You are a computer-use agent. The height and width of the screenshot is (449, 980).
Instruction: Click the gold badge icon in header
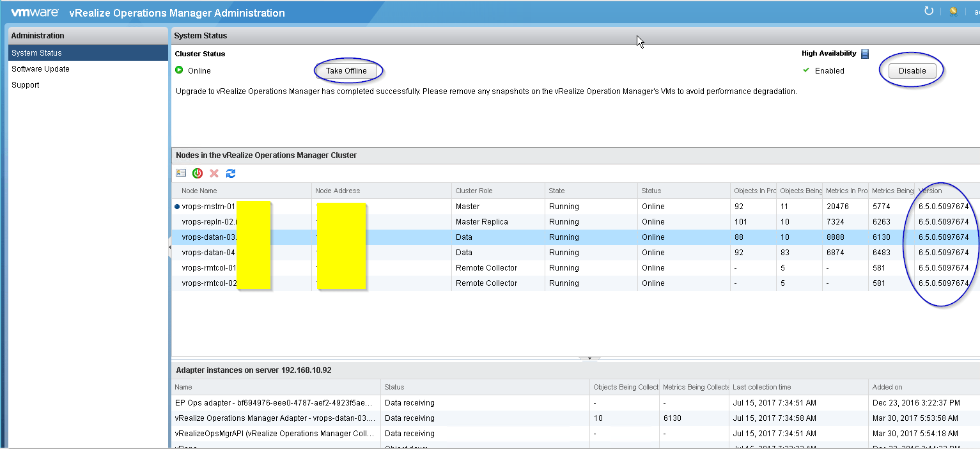point(953,12)
